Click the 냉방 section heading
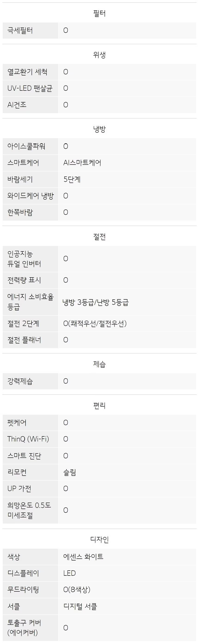Image resolution: width=198 pixels, height=644 pixels. [x=99, y=129]
